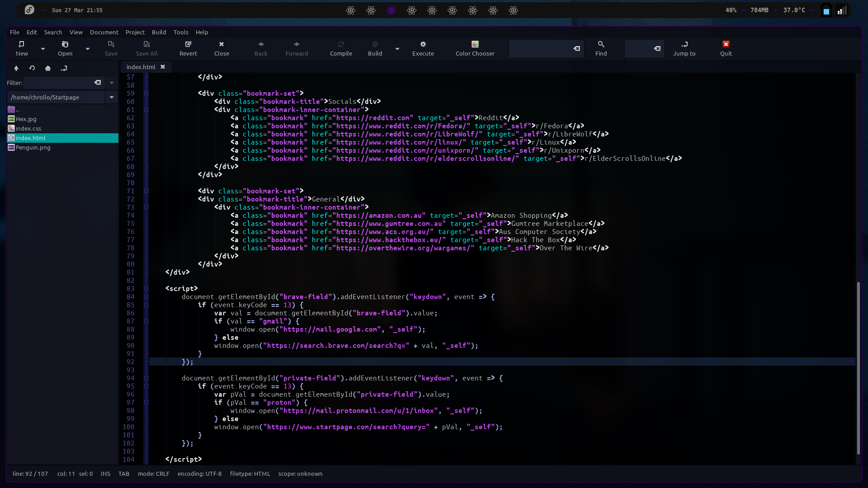868x488 pixels.
Task: Select the parent directory entry
Action: pos(62,109)
